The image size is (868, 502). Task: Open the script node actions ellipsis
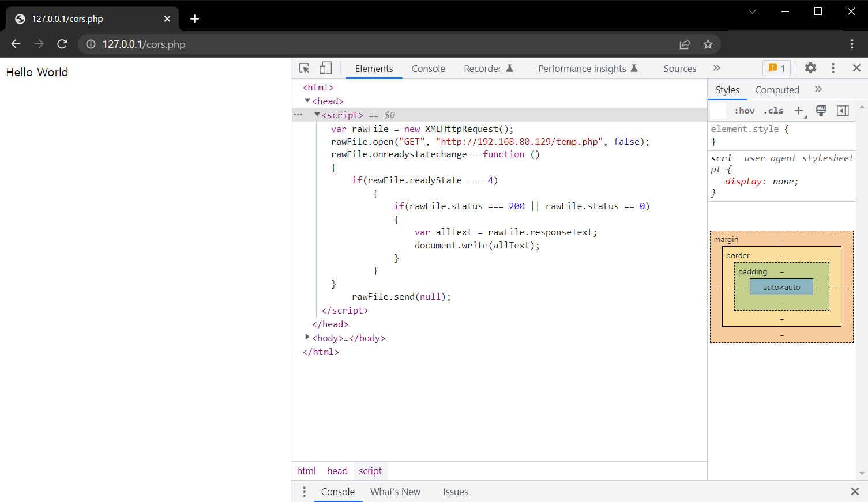(x=298, y=115)
